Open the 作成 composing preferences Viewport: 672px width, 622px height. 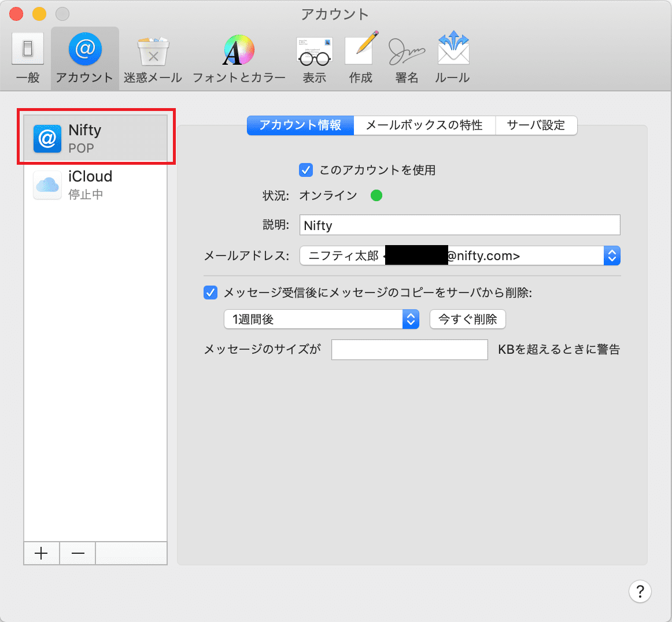pyautogui.click(x=361, y=58)
